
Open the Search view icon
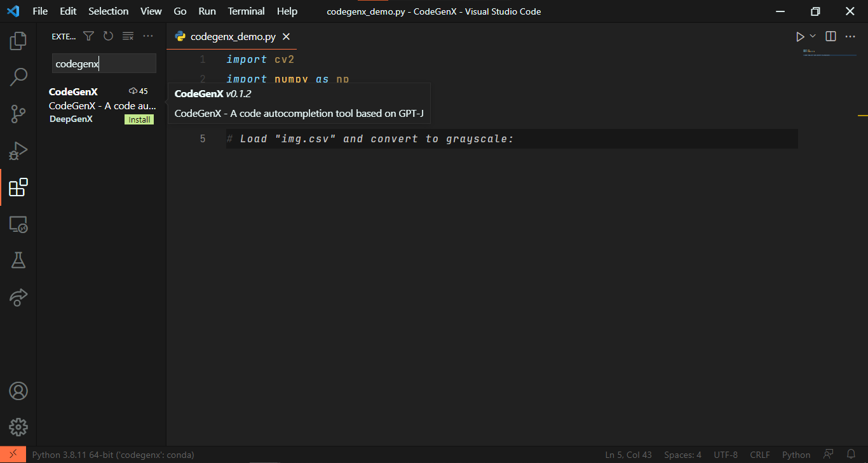18,77
